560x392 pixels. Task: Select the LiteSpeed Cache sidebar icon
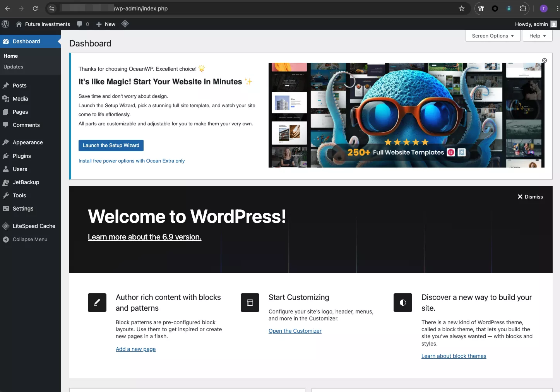point(6,226)
